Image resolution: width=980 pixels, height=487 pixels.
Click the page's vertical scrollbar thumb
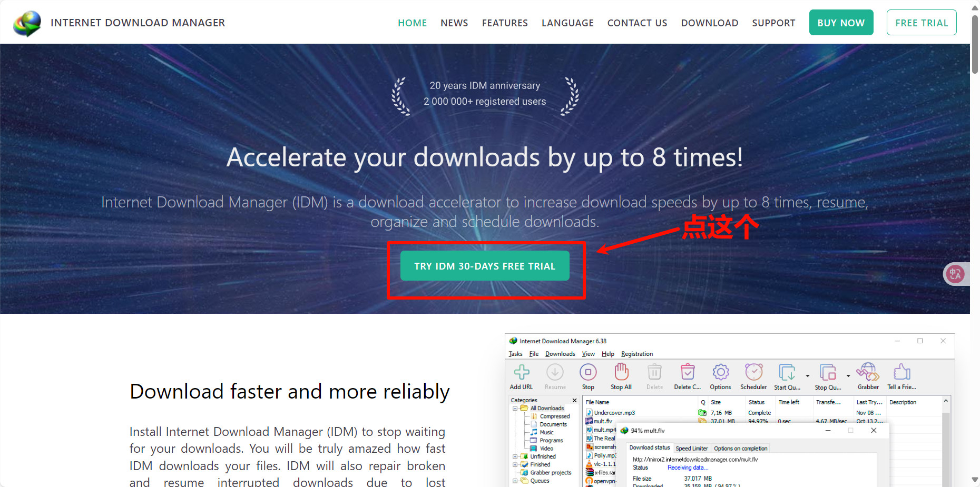click(975, 45)
